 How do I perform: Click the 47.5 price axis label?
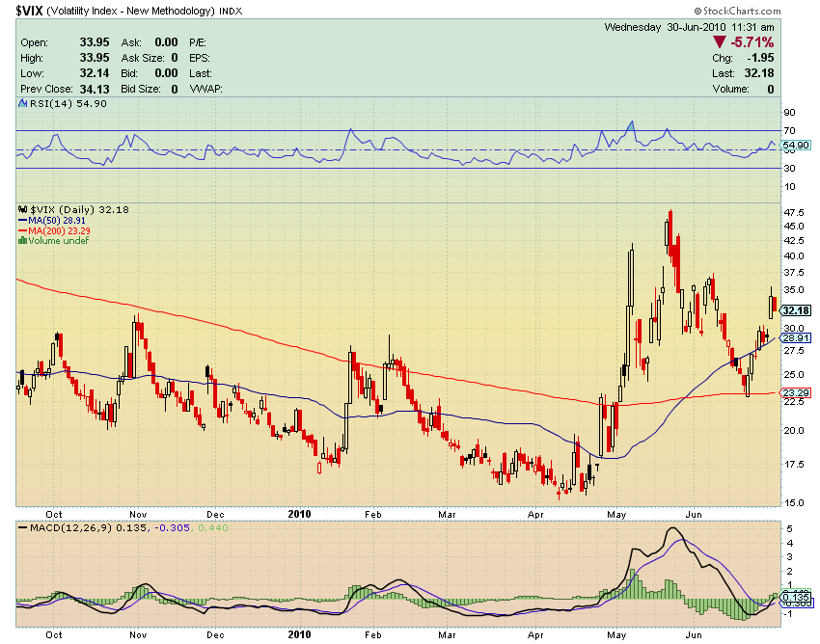click(794, 213)
